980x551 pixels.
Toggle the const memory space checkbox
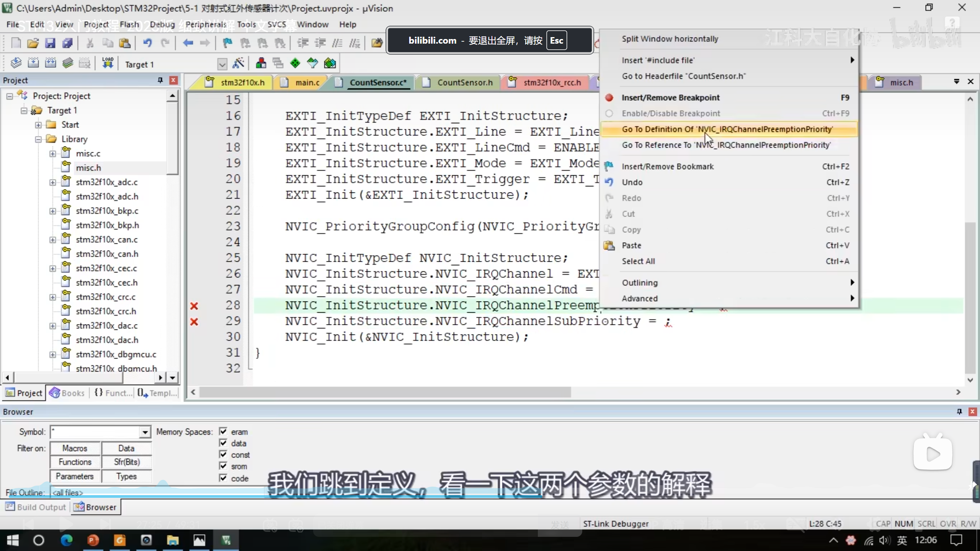click(x=223, y=454)
